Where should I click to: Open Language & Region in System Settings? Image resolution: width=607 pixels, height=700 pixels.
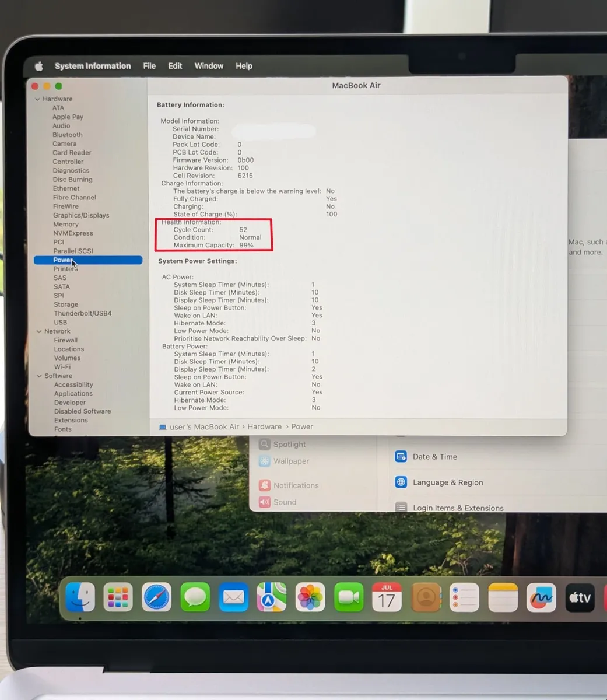448,482
